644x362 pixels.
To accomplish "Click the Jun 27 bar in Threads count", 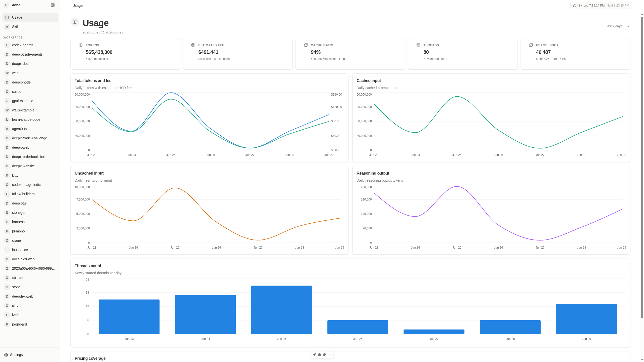I will tap(434, 332).
